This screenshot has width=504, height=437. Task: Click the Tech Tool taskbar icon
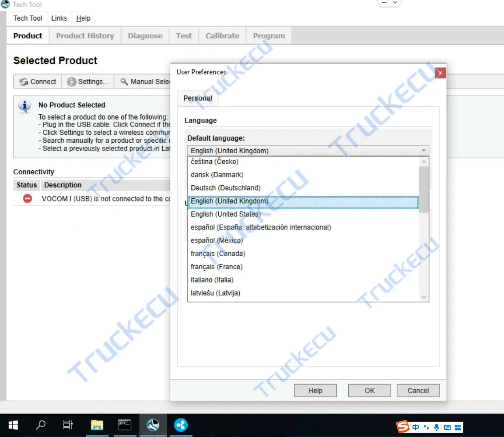coord(153,425)
